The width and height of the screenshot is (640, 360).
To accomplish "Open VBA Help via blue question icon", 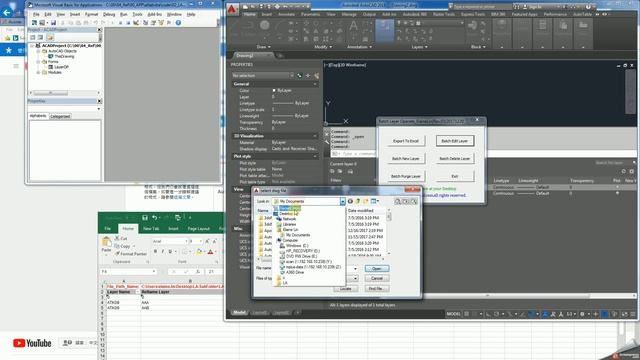I will [x=178, y=23].
